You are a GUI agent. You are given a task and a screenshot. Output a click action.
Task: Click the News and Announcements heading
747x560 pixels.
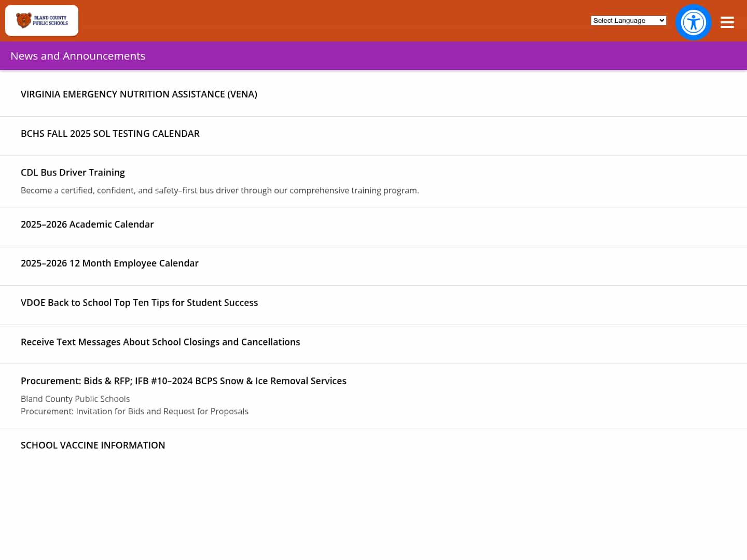click(78, 56)
